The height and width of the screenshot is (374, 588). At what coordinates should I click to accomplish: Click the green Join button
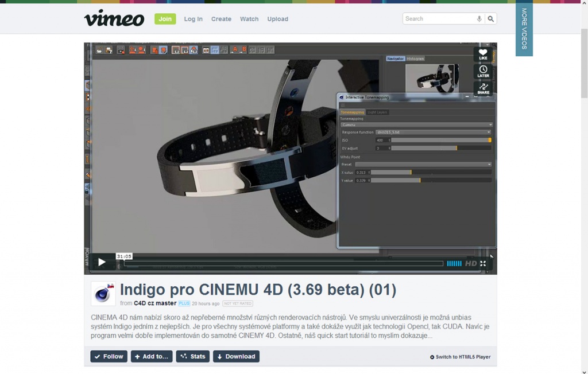(165, 19)
